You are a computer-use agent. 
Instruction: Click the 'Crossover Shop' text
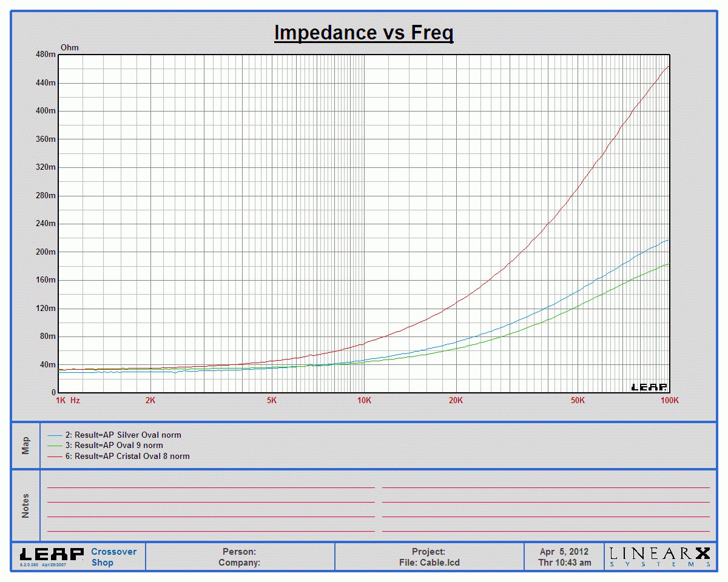pyautogui.click(x=114, y=557)
